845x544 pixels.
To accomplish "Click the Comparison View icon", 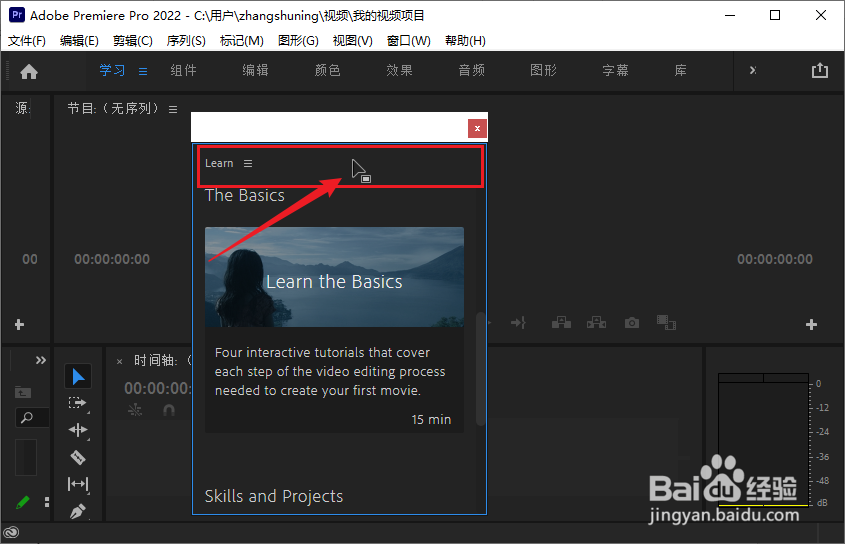I will point(666,323).
